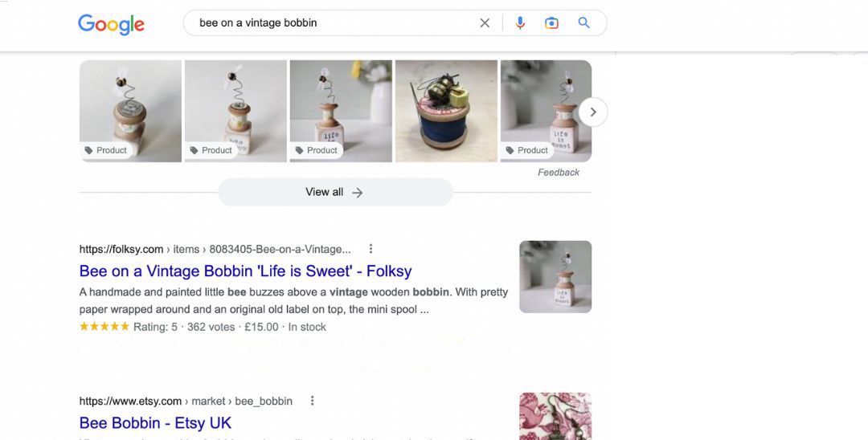Open the first product image thumbnail
Image resolution: width=868 pixels, height=440 pixels.
130,104
